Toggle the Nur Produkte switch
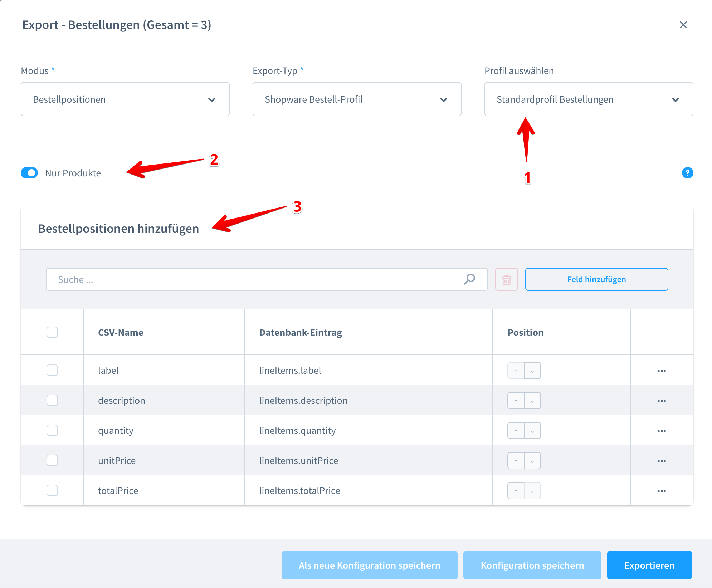 29,173
